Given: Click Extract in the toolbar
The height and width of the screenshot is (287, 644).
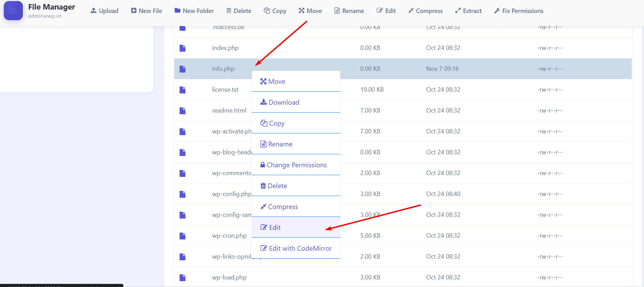Looking at the screenshot, I should coord(468,11).
